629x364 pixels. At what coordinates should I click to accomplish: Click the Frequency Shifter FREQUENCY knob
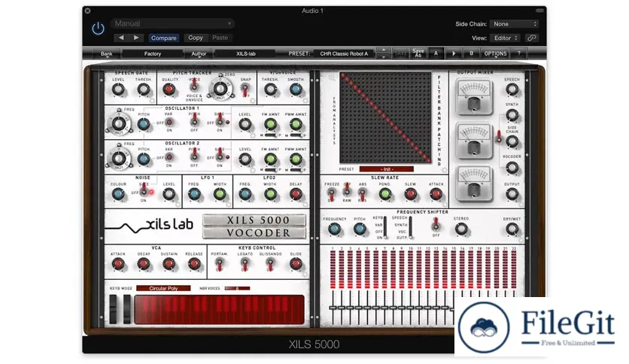(x=334, y=229)
